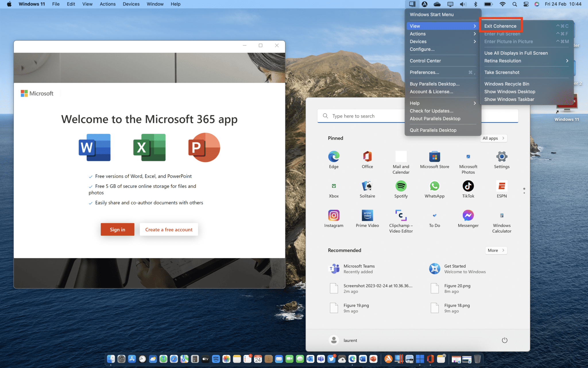The height and width of the screenshot is (368, 588).
Task: Enable Use All Displays in Full Screen
Action: point(516,53)
